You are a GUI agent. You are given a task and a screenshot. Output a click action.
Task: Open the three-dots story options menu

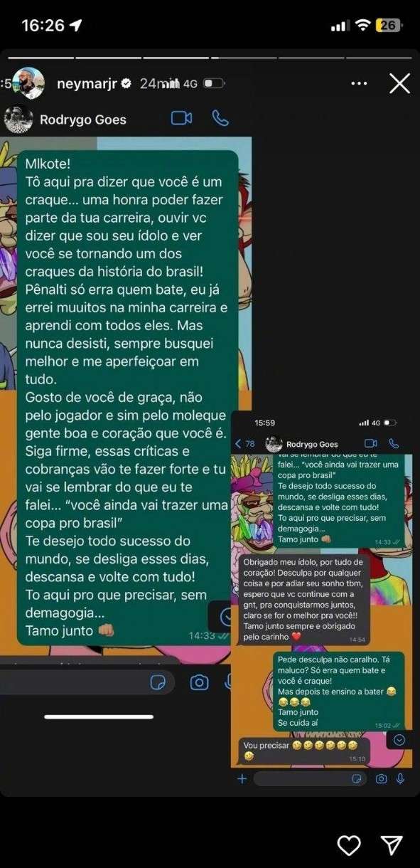(x=360, y=83)
